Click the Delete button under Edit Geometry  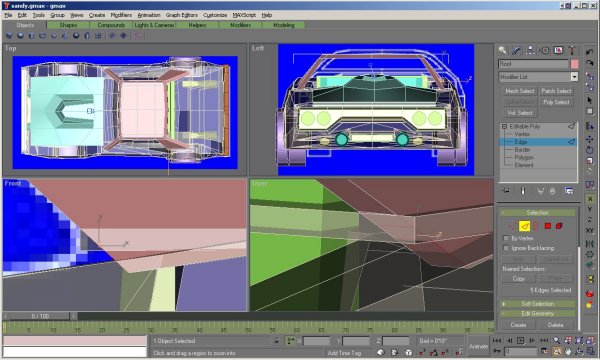(555, 325)
